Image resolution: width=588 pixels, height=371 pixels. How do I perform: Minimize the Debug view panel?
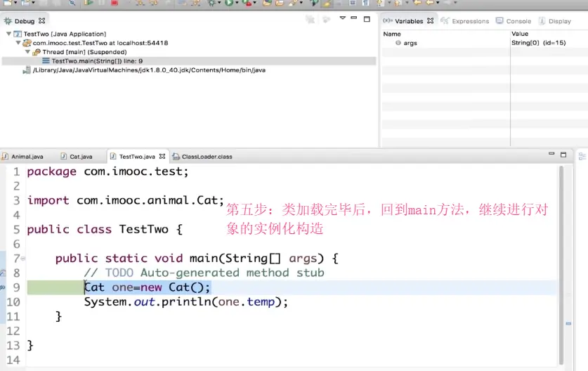pos(353,18)
